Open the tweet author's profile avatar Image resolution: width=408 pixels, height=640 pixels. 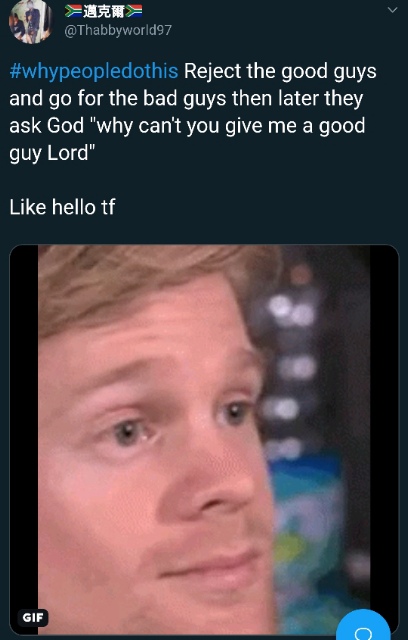[x=31, y=21]
